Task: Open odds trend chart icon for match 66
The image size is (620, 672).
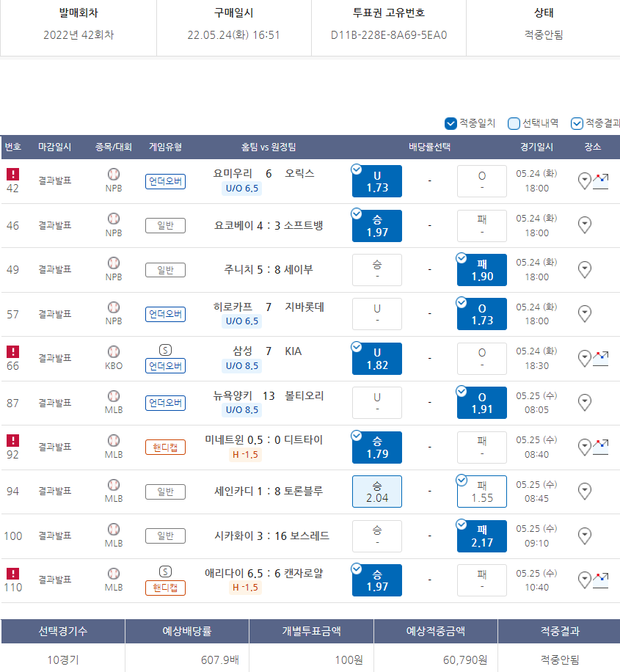Action: point(600,358)
